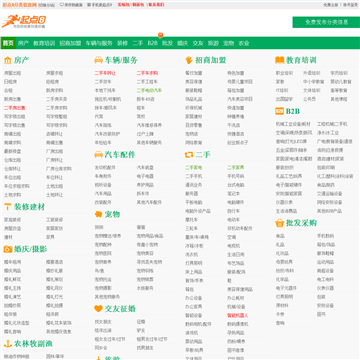The height and width of the screenshot is (360, 360).
Task: Click the mobile version icon in top bar
Action: (89, 5)
